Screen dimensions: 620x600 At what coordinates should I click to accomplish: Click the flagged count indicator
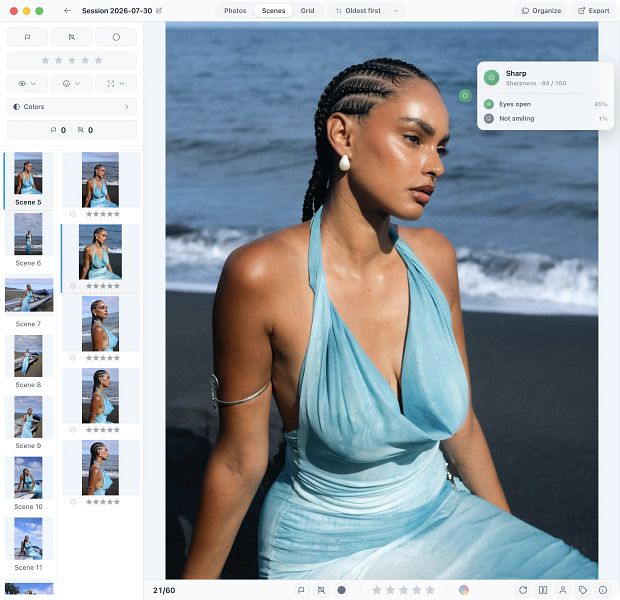[58, 130]
